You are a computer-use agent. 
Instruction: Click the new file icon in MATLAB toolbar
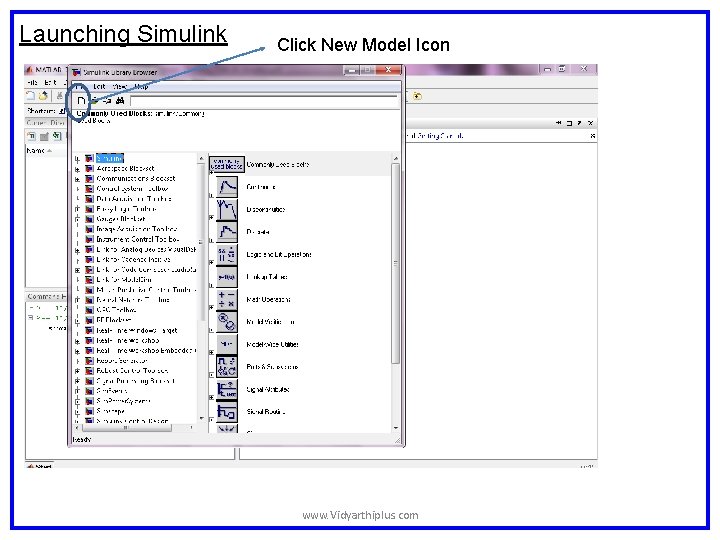tap(30, 96)
